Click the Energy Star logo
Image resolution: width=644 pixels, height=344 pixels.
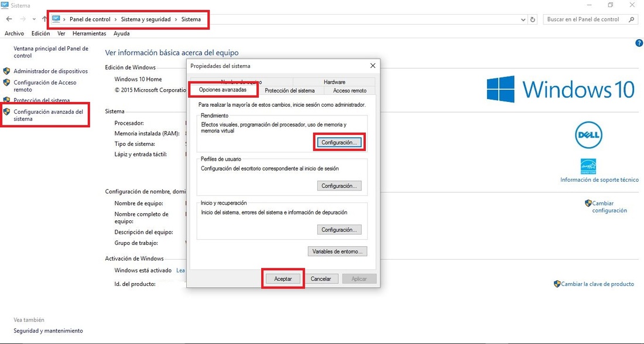[x=588, y=166]
